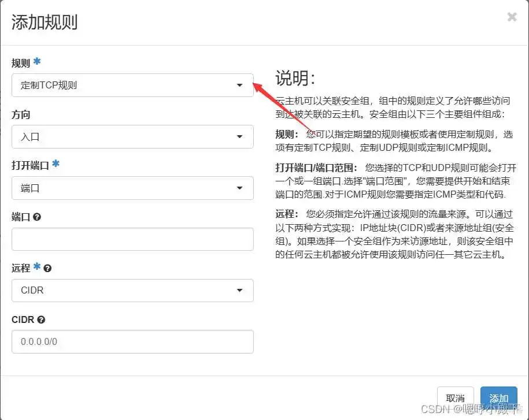Click inside the 端口 number input box
529x420 pixels.
click(133, 239)
